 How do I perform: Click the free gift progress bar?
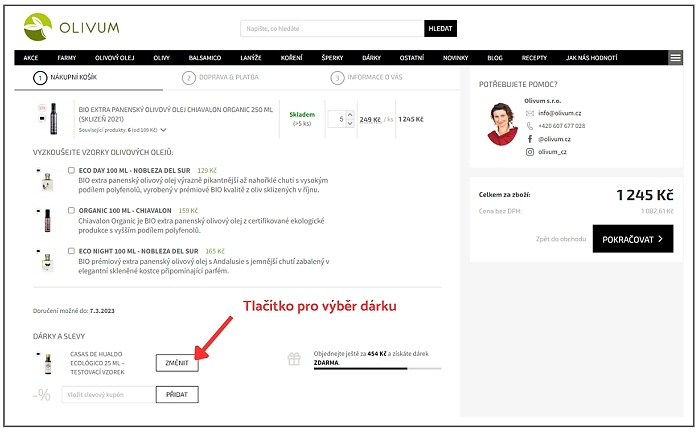click(x=377, y=369)
